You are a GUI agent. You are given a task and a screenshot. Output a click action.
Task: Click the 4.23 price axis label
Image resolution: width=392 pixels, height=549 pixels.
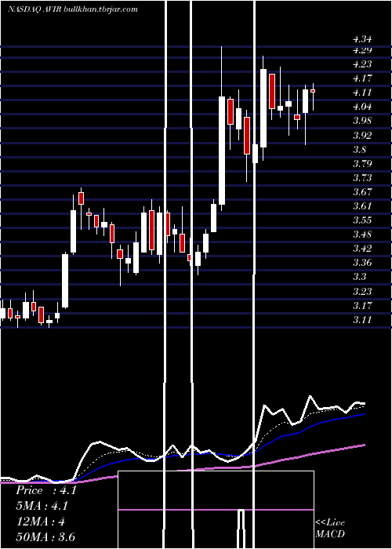[362, 64]
